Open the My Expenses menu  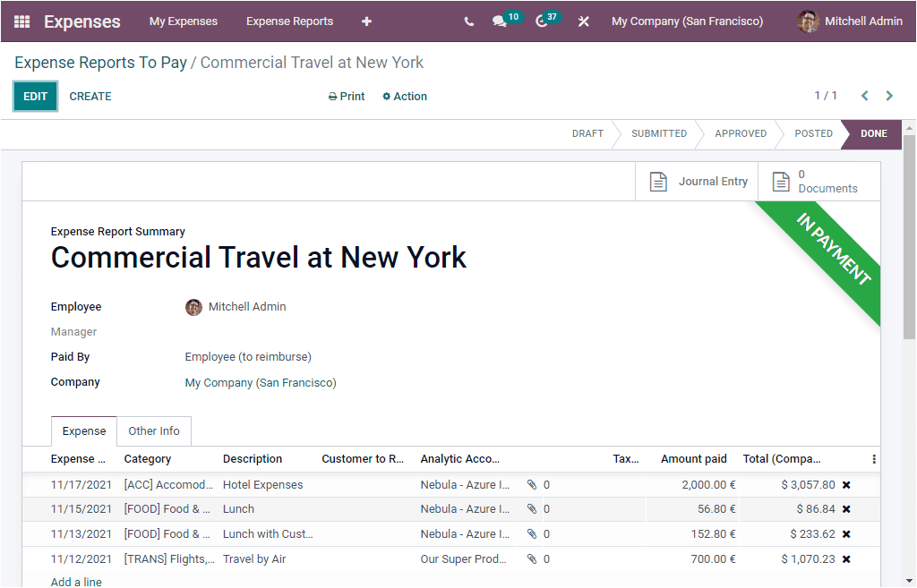tap(184, 21)
